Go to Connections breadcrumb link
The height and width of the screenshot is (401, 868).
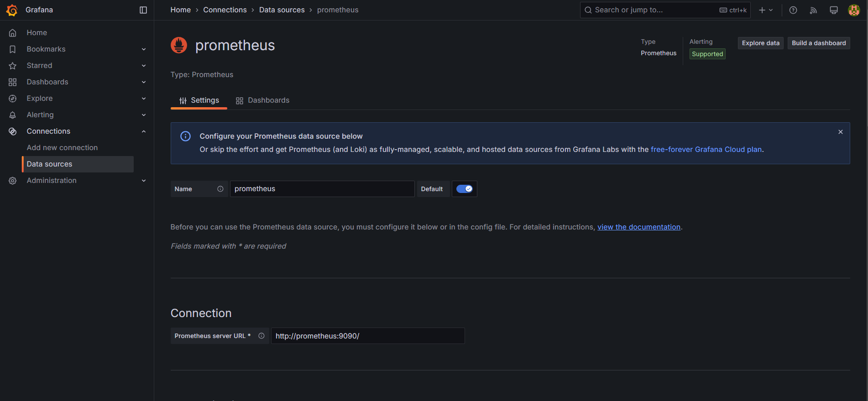[225, 10]
